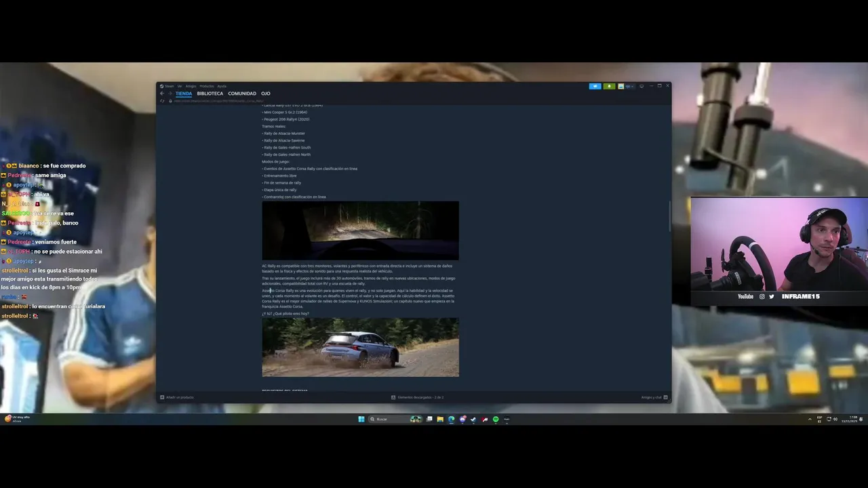
Task: Open the red-white app taskbar icon
Action: tap(484, 419)
